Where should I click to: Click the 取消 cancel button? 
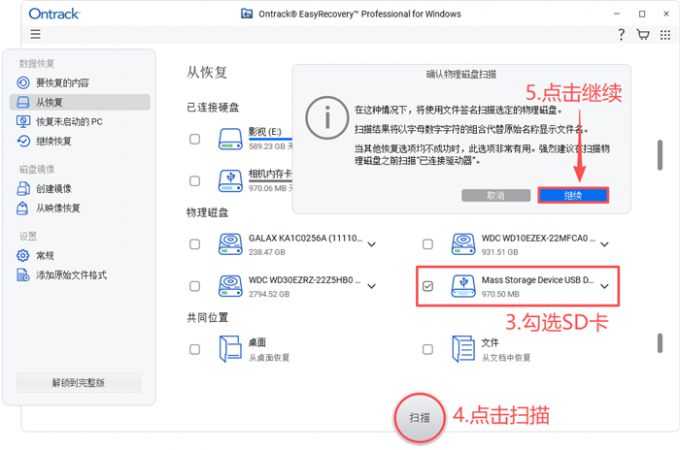click(x=496, y=196)
